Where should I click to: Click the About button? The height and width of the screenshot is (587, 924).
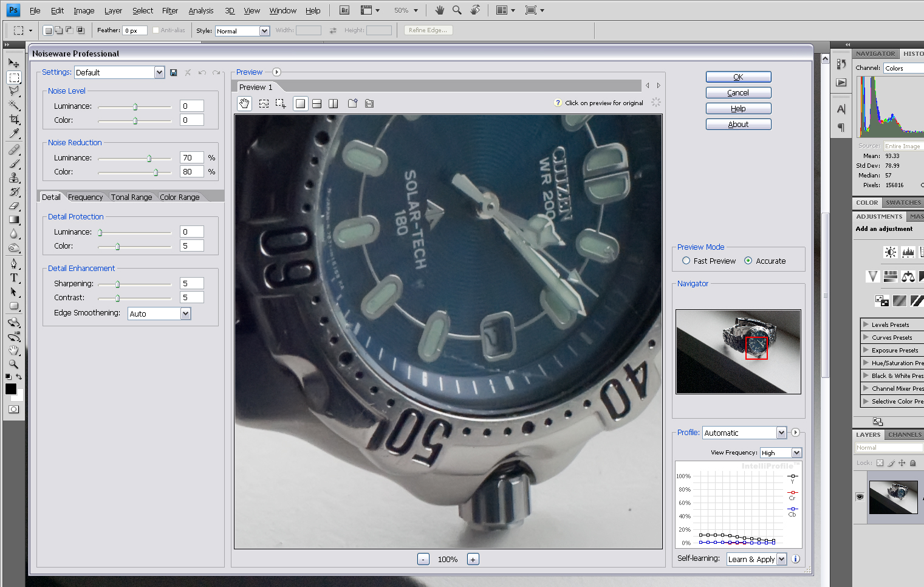738,125
